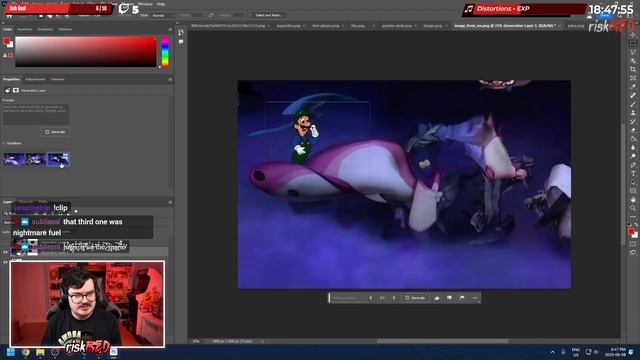Click the prompt field in task bar
640x360 pixels.
coord(348,298)
